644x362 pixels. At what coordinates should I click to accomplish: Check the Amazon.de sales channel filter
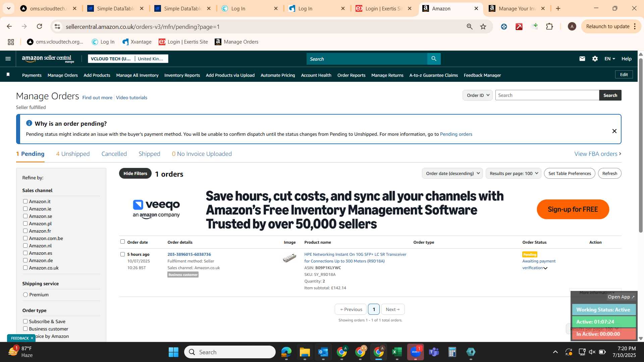coord(25,260)
